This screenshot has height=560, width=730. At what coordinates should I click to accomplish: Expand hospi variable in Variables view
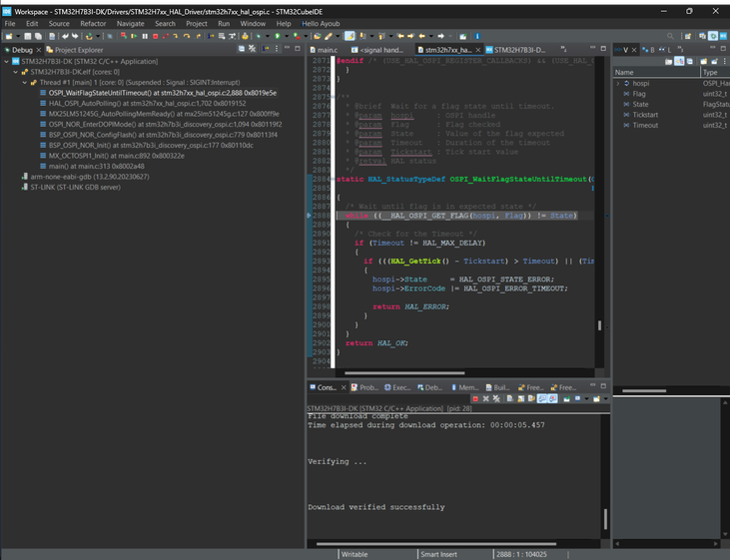[x=618, y=83]
